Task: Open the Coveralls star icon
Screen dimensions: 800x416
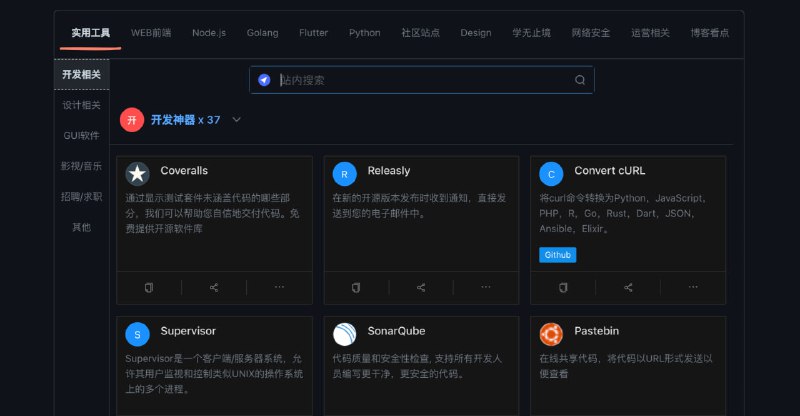Action: [137, 174]
